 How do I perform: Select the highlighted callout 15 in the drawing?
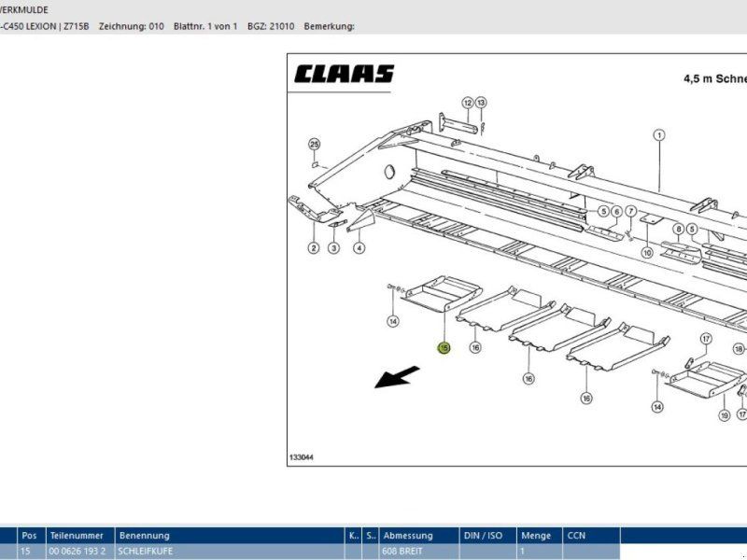[444, 348]
